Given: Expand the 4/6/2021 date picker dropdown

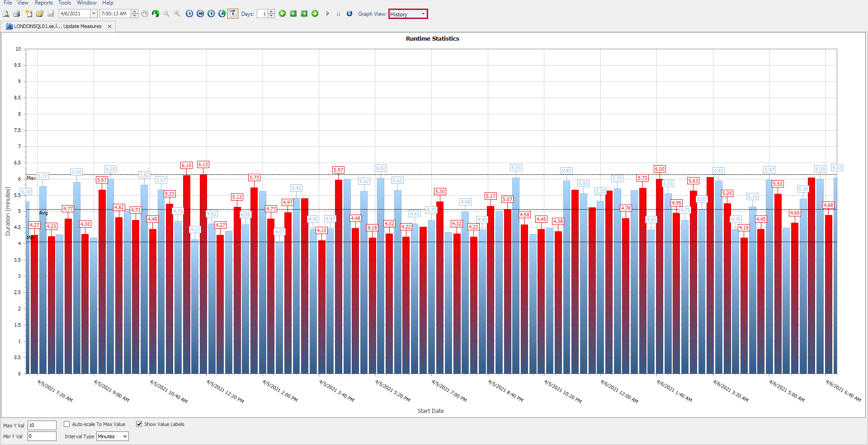Looking at the screenshot, I should point(94,14).
